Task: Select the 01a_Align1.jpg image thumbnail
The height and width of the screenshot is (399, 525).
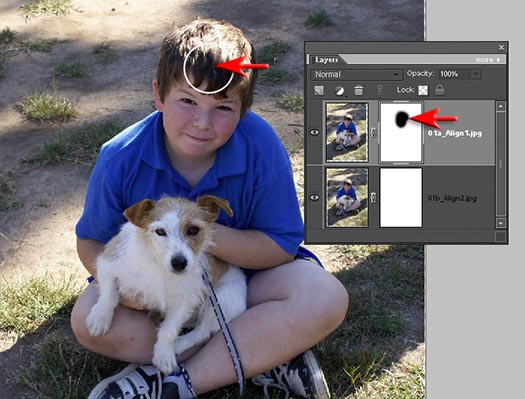Action: (347, 132)
